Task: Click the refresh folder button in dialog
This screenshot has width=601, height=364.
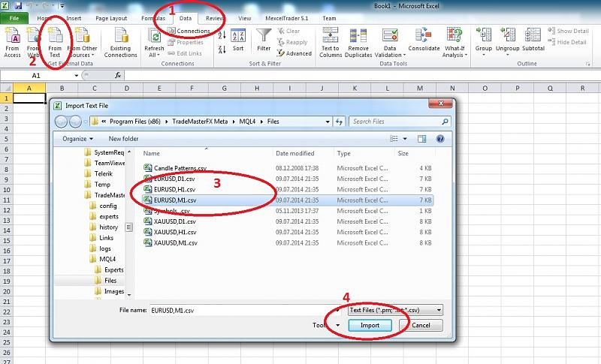Action: [339, 122]
